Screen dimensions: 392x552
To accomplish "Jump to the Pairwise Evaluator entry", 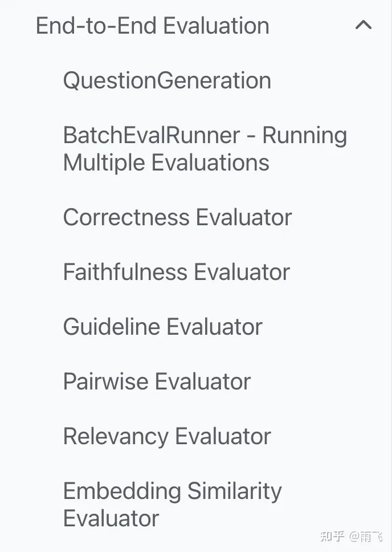I will pyautogui.click(x=157, y=381).
